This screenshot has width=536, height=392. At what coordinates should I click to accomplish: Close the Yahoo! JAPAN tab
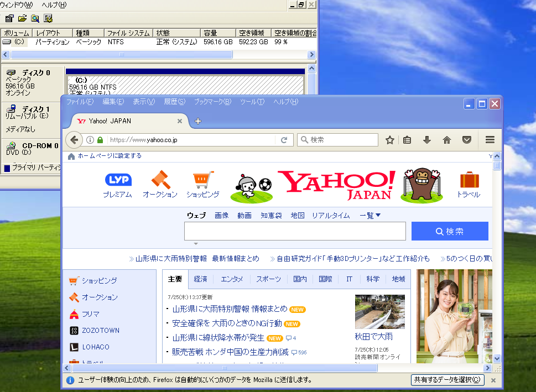click(x=180, y=121)
